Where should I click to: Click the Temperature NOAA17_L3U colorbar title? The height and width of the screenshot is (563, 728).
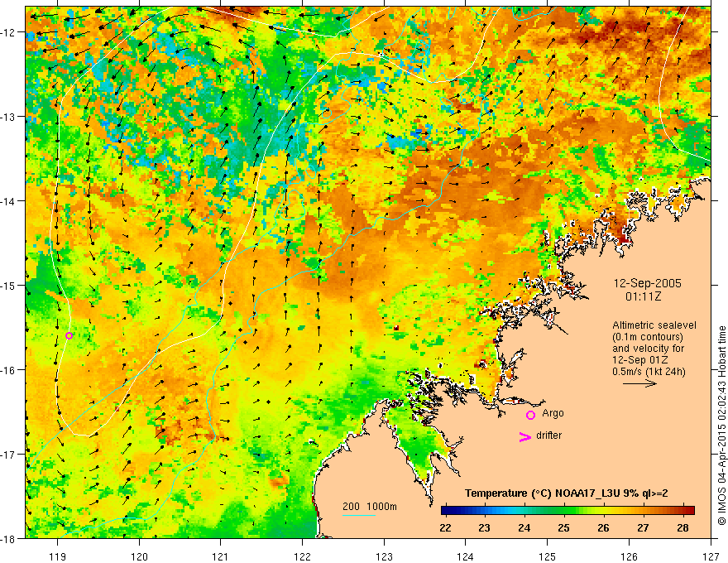[x=567, y=493]
